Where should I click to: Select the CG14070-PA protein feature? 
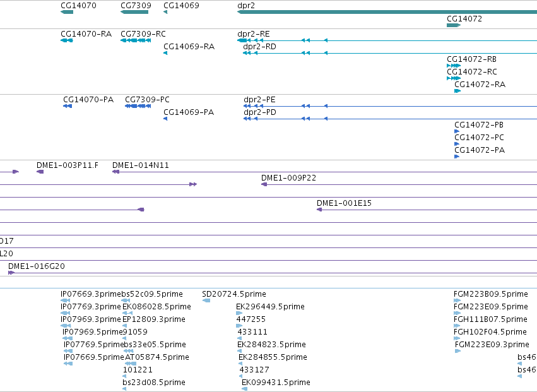click(68, 106)
